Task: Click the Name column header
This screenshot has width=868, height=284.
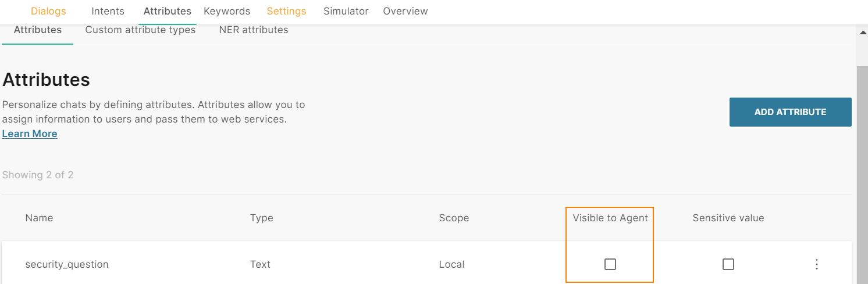Action: [39, 218]
